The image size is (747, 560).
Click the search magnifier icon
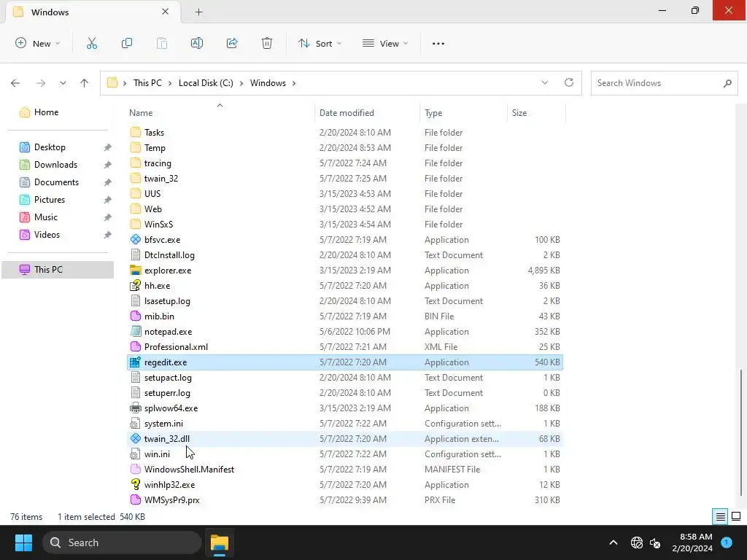click(x=727, y=83)
